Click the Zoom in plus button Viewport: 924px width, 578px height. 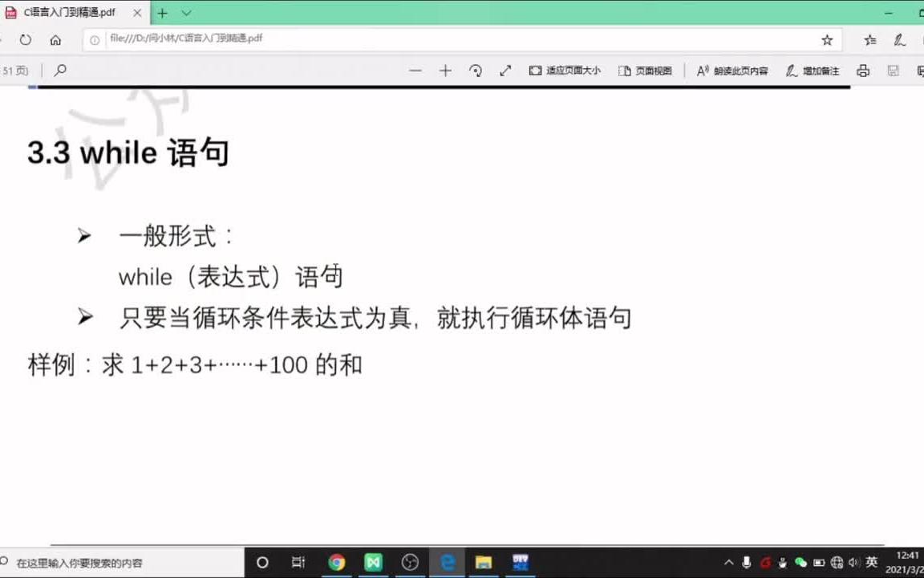[445, 71]
